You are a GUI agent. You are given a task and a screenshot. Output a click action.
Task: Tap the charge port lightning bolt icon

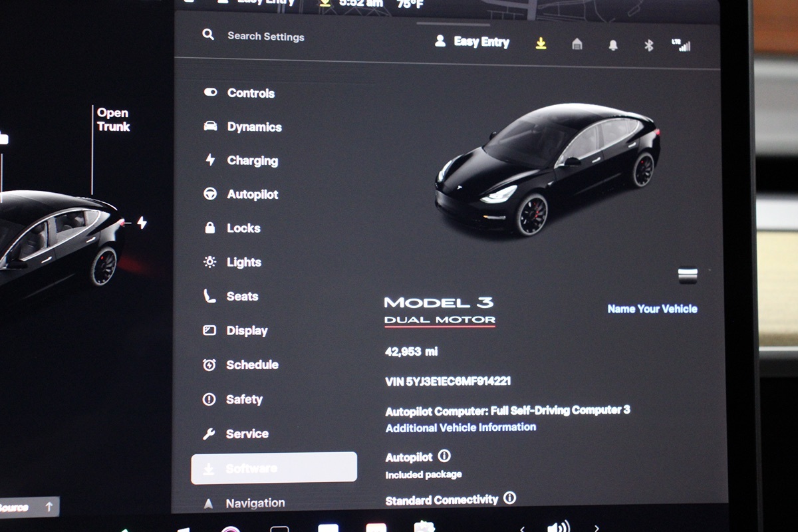[x=142, y=223]
